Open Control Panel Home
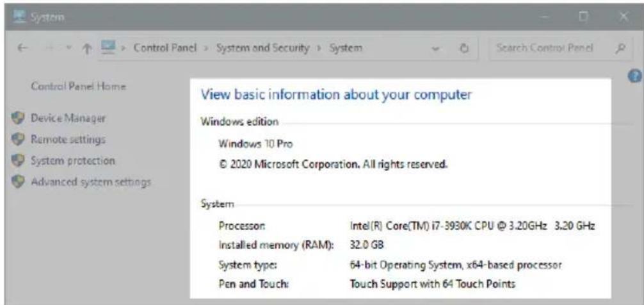 coord(79,87)
